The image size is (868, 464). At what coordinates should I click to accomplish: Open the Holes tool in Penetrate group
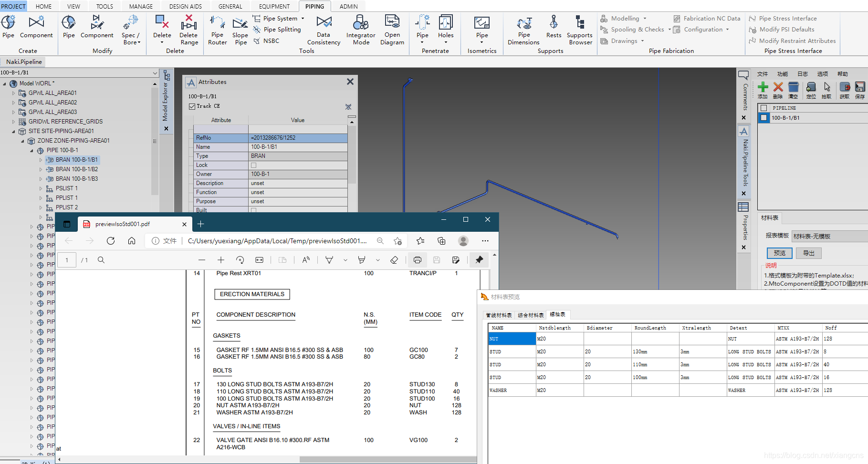pyautogui.click(x=446, y=30)
